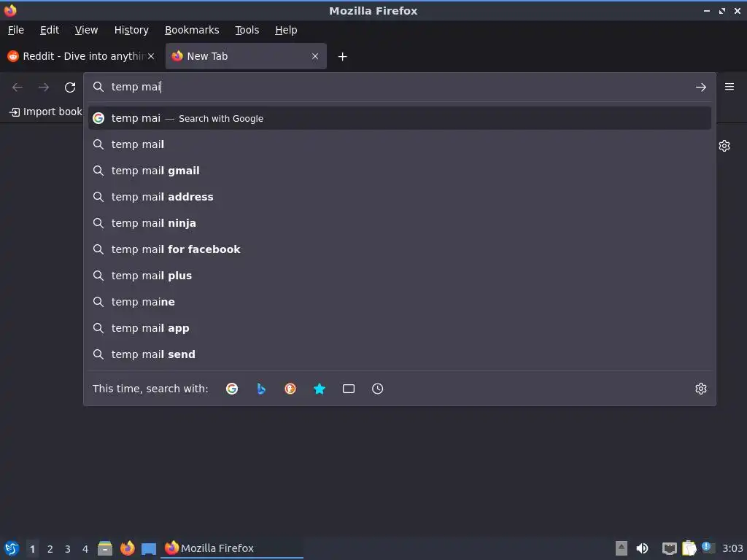Choose 'temp mai — Search with Google' result
The width and height of the screenshot is (747, 560).
pos(399,118)
